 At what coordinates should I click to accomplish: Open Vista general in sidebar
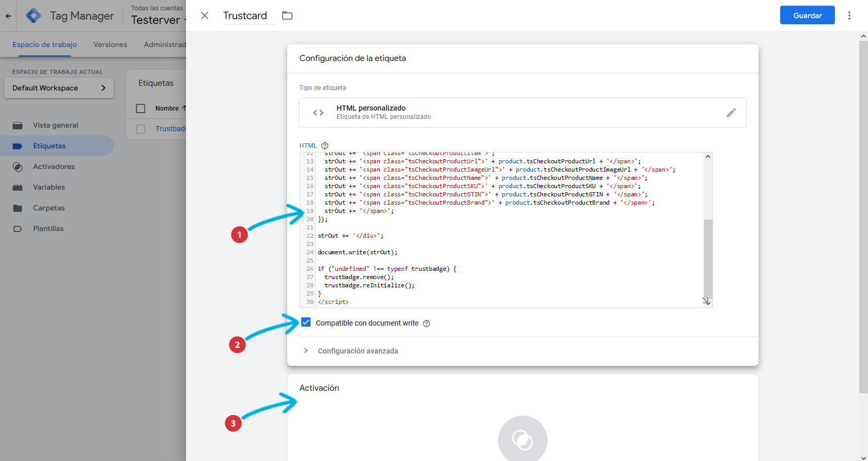click(56, 125)
